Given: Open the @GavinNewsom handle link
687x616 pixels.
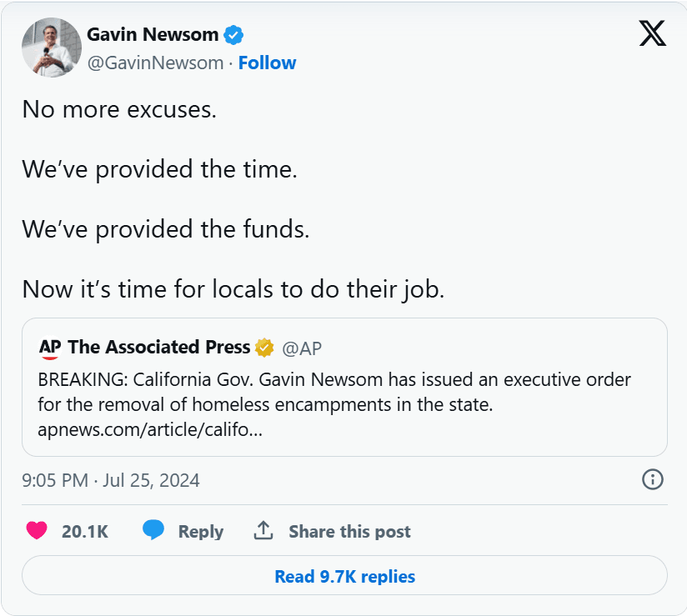Looking at the screenshot, I should point(156,63).
